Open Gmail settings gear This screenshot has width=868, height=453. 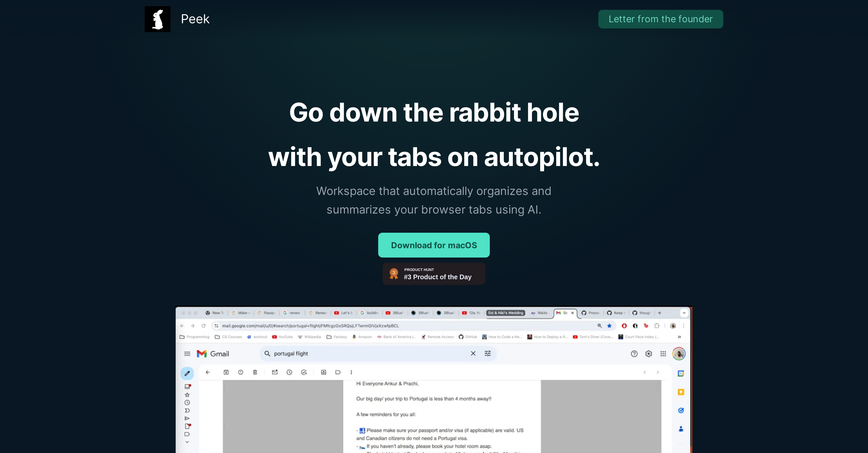pyautogui.click(x=648, y=353)
